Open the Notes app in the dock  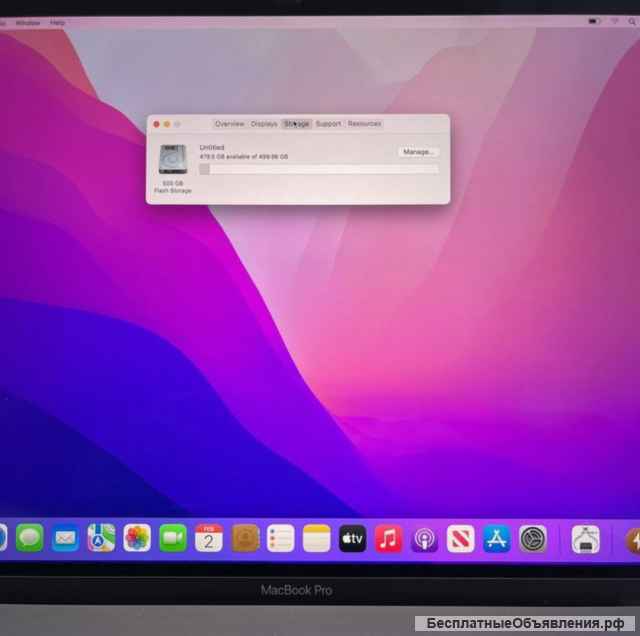click(316, 538)
